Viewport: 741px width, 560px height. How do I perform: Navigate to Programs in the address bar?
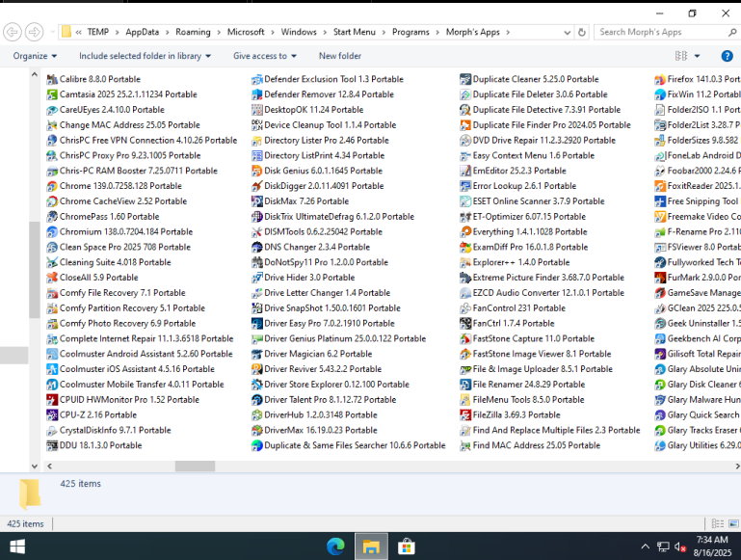tap(410, 32)
